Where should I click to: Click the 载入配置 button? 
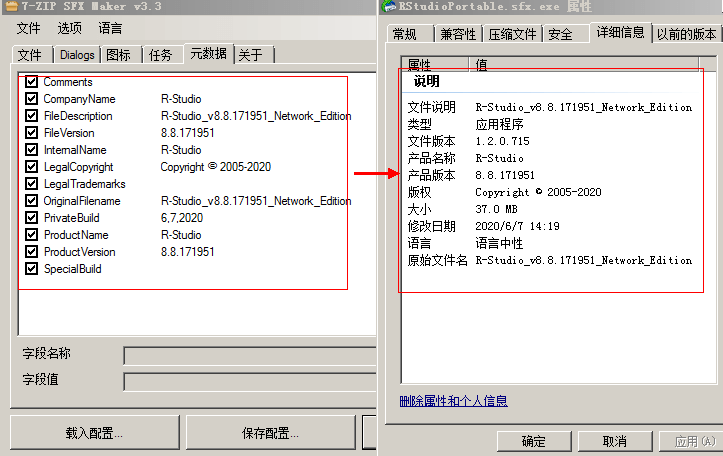pyautogui.click(x=94, y=433)
